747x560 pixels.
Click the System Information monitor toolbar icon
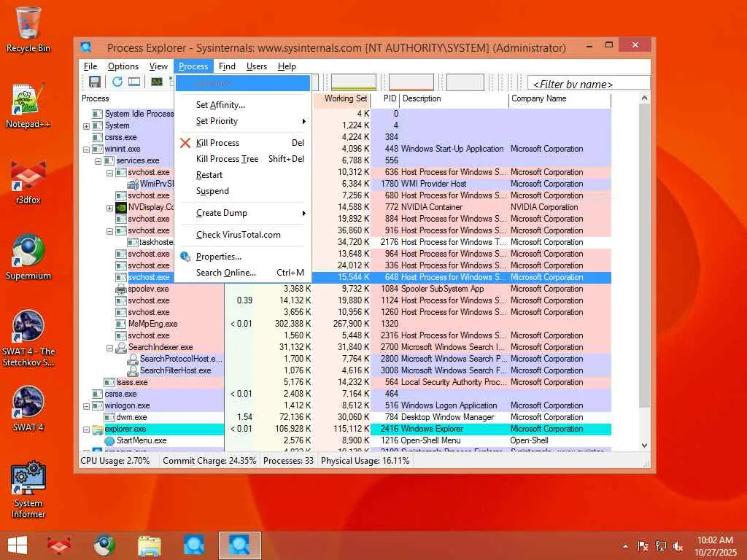click(134, 82)
